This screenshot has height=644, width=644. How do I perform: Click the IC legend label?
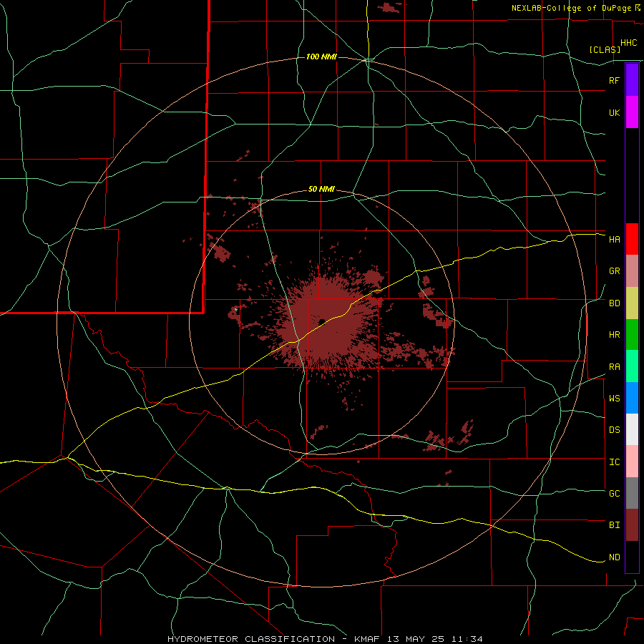point(614,462)
